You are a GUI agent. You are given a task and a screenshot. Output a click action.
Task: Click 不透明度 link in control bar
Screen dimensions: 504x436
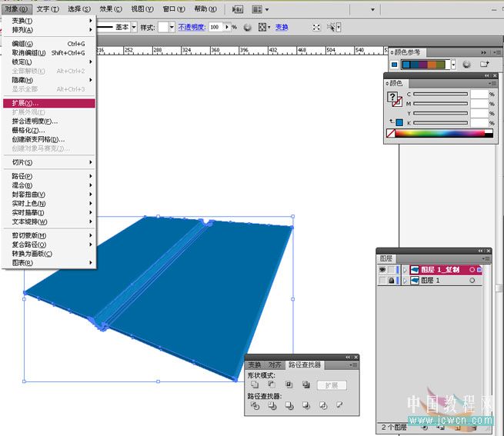192,28
